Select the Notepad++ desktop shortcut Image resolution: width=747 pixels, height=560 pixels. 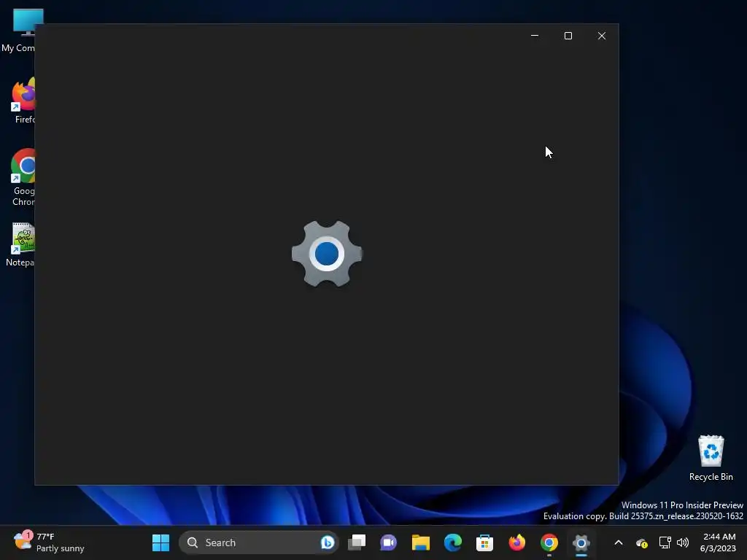point(21,244)
